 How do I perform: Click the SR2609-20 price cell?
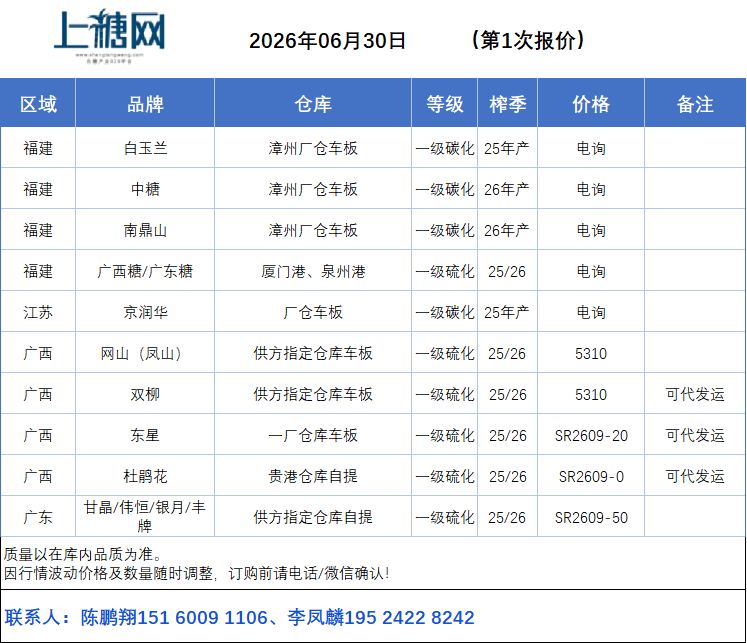[x=591, y=435]
